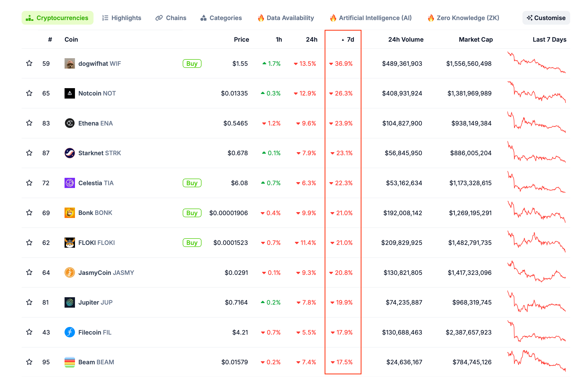Open the Categories tab
The height and width of the screenshot is (377, 588).
coord(221,18)
